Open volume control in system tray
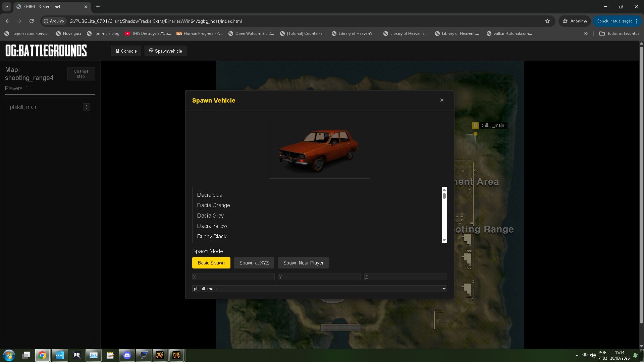The image size is (644, 362). [x=593, y=355]
